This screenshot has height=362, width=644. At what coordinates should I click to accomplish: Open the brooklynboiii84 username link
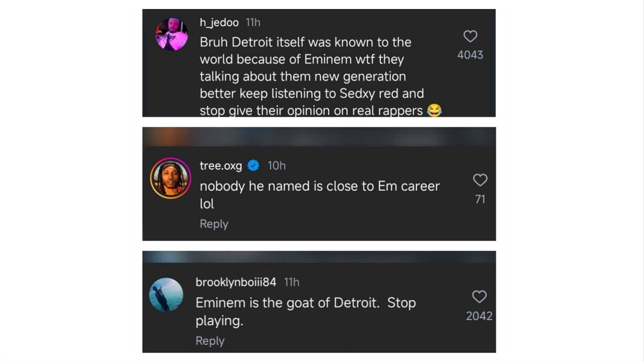point(236,282)
